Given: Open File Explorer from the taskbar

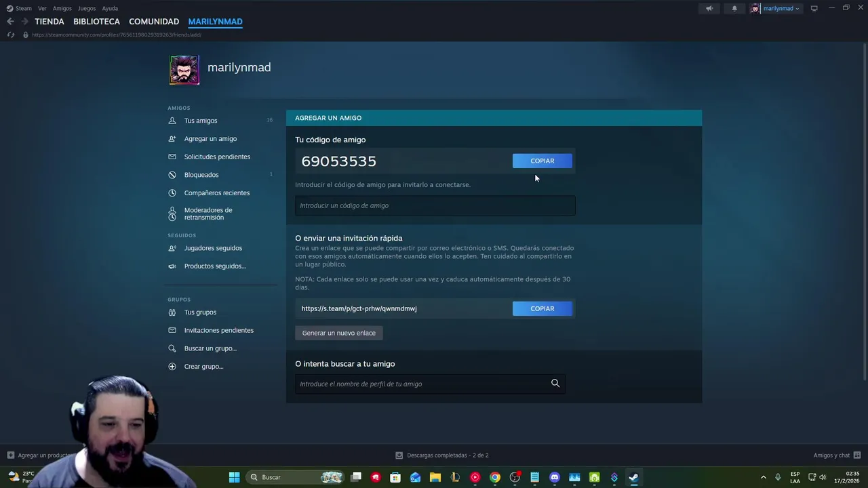Looking at the screenshot, I should (x=435, y=477).
